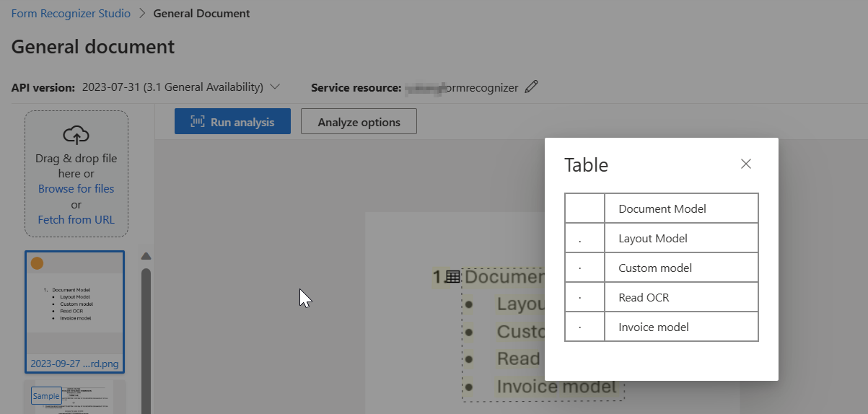Click the Invoice model table cell
Viewport: 868px width, 414px height.
681,327
